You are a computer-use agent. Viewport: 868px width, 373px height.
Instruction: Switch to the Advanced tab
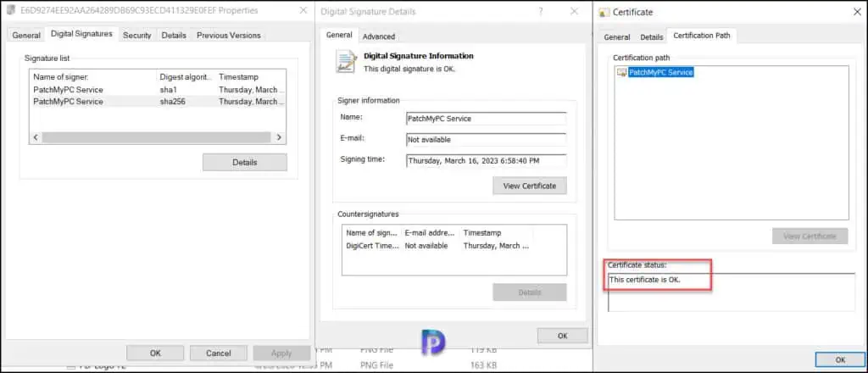[379, 36]
